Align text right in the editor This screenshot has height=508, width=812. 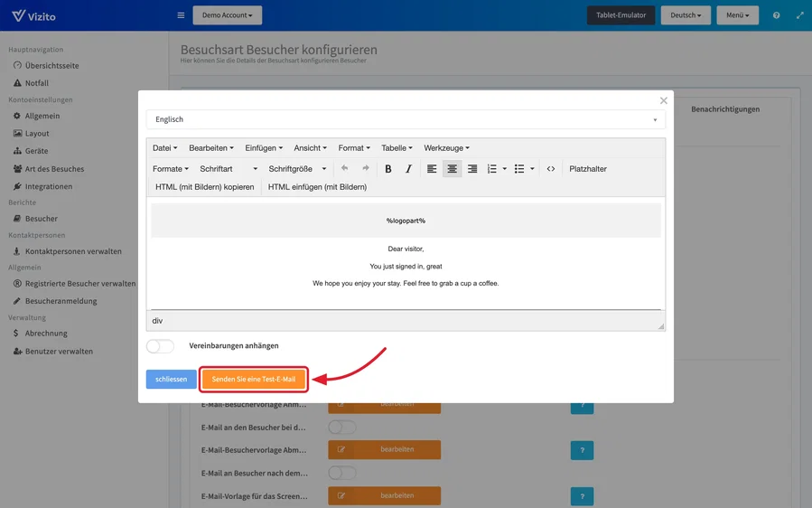(472, 168)
